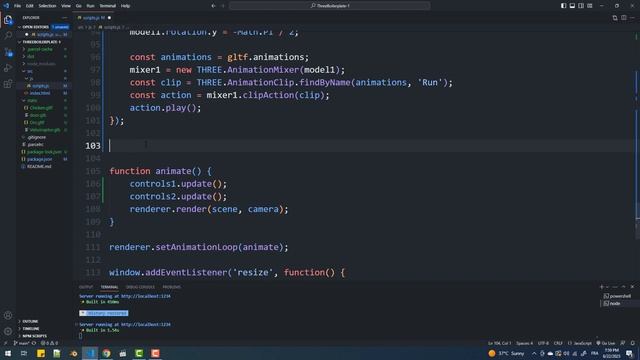Select the powershell terminal instance
This screenshot has width=640, height=360.
pyautogui.click(x=617, y=296)
